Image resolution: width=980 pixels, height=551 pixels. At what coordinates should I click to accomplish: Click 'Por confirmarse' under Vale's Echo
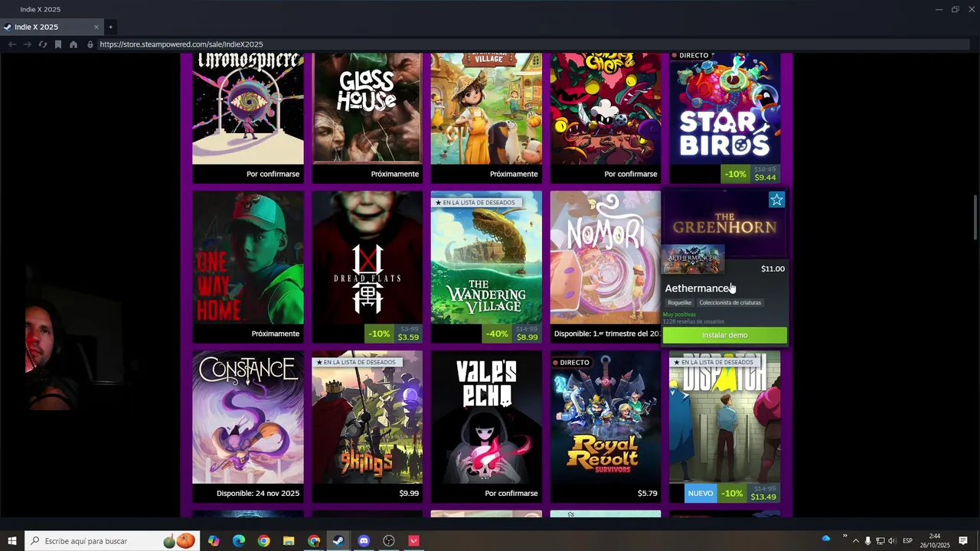pos(511,494)
